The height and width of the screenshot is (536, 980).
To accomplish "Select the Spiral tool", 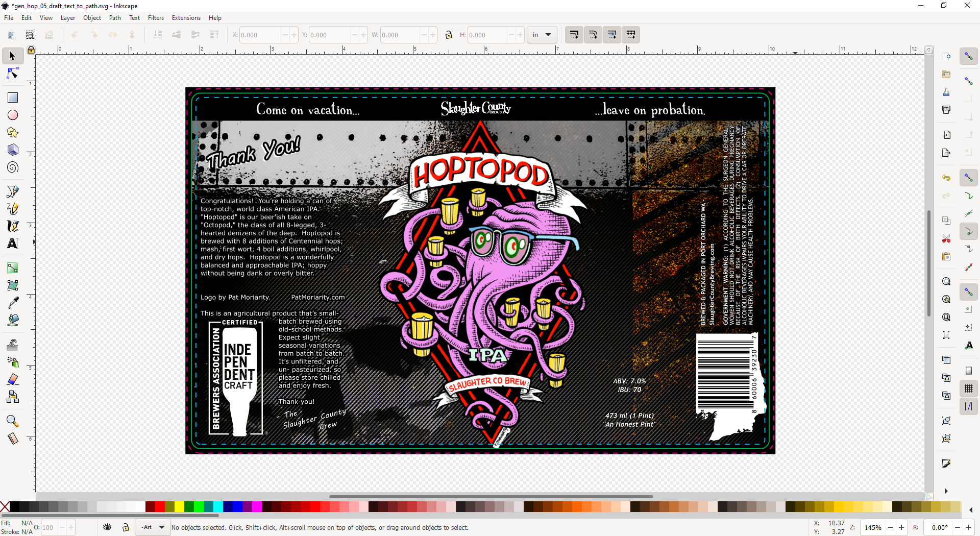I will (13, 167).
